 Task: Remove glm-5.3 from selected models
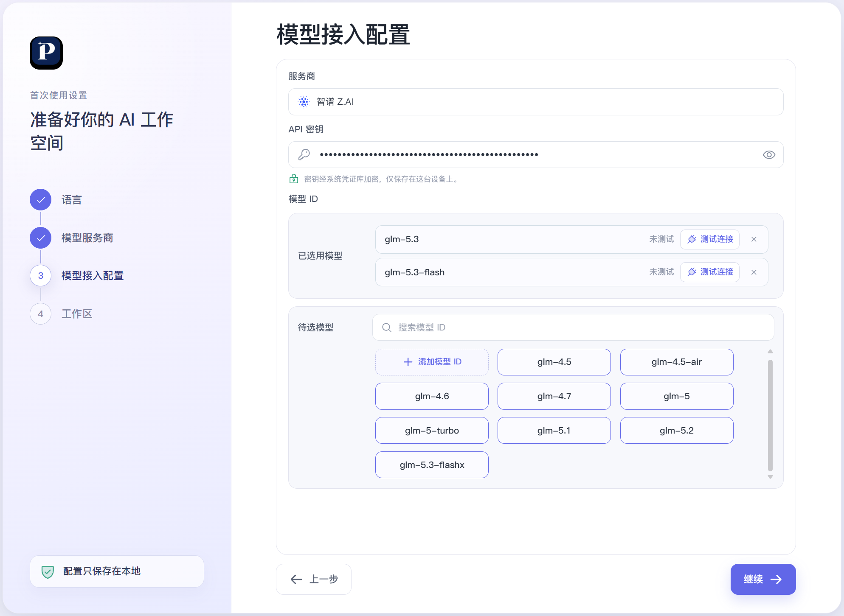pyautogui.click(x=754, y=239)
